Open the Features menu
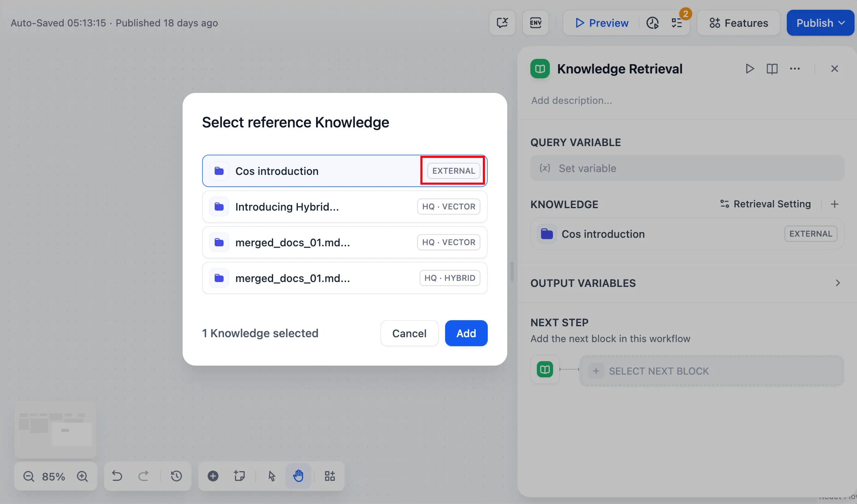 [739, 23]
